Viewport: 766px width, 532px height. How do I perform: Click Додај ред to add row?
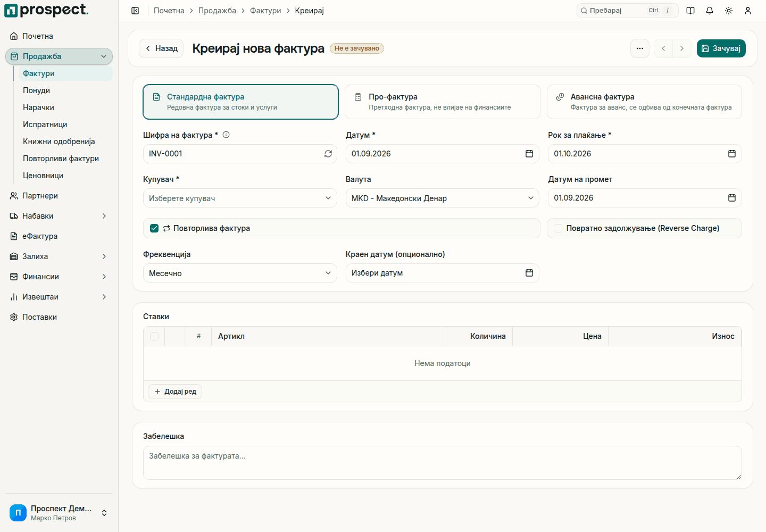coord(175,392)
